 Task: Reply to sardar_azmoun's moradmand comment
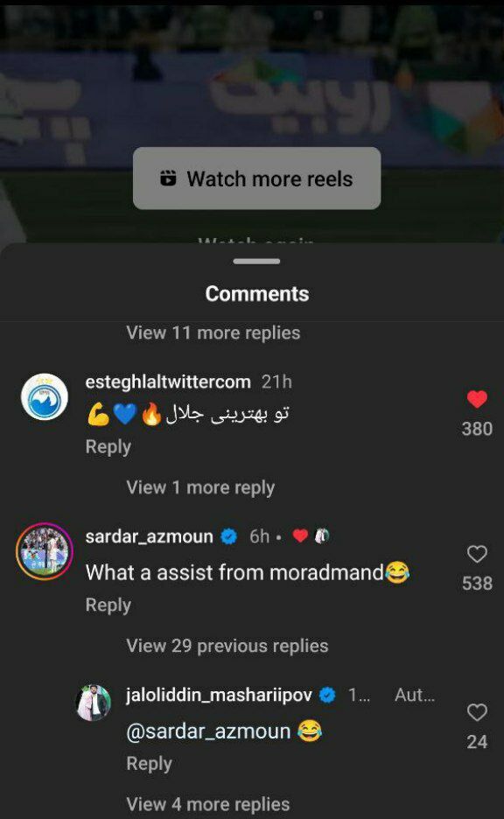[x=108, y=605]
